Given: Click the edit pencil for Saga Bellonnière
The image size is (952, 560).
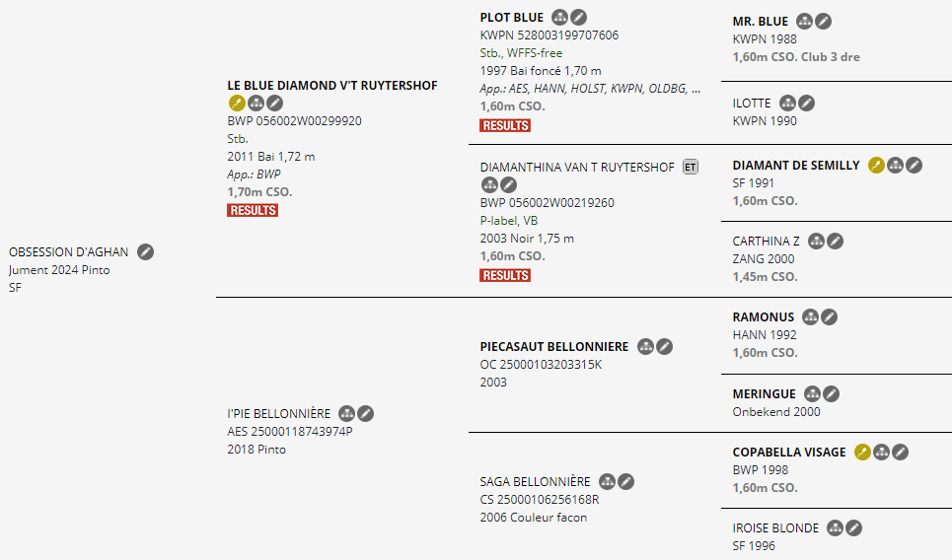Looking at the screenshot, I should [626, 482].
